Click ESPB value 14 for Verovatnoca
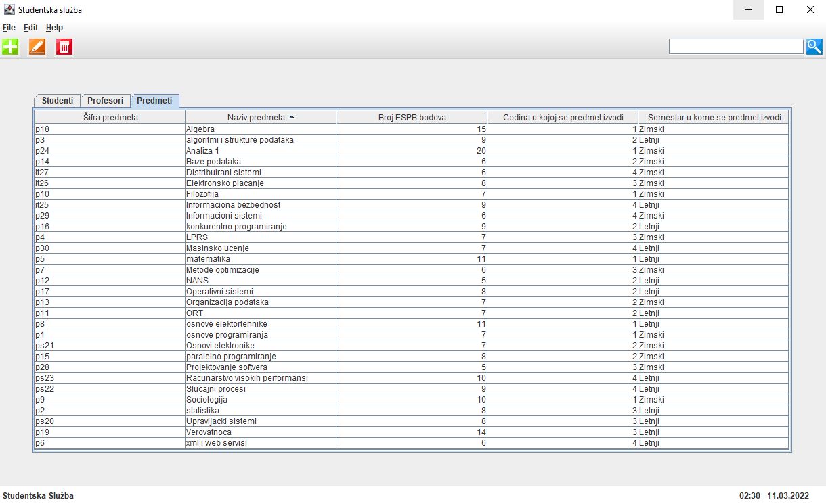This screenshot has height=504, width=826. pos(412,432)
